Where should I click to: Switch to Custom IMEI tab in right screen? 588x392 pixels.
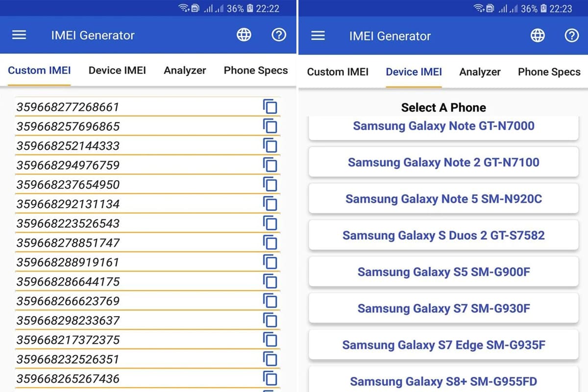click(338, 72)
